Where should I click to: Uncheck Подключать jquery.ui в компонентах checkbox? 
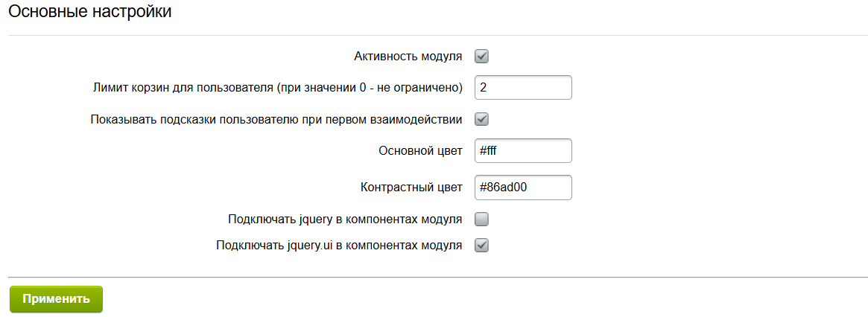[x=481, y=245]
